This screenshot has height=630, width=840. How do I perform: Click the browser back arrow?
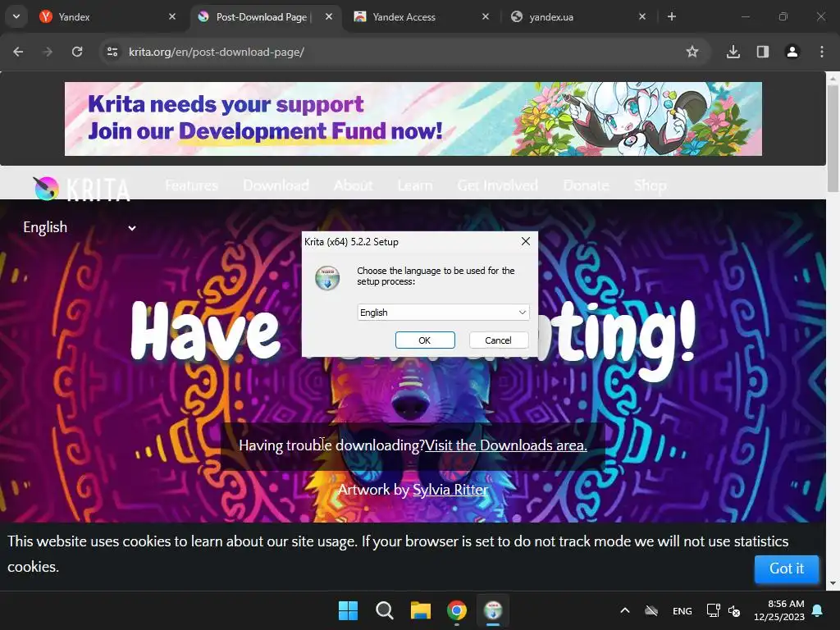click(x=18, y=52)
